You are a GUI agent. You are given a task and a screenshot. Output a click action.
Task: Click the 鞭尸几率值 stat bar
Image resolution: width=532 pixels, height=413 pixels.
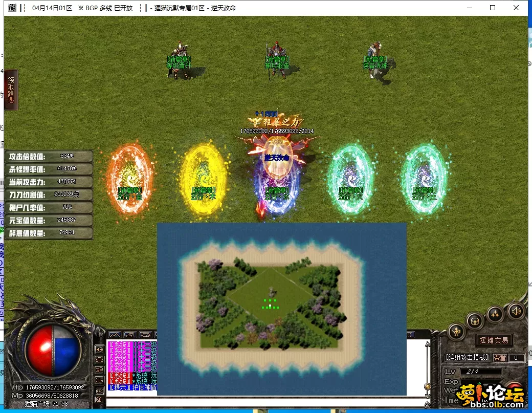[49, 207]
